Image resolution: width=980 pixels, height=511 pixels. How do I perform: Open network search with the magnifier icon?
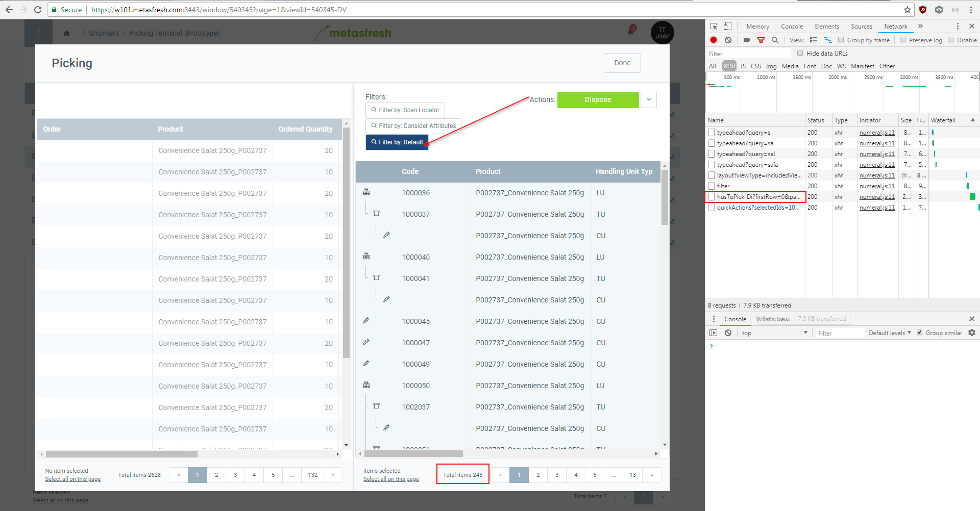tap(775, 40)
